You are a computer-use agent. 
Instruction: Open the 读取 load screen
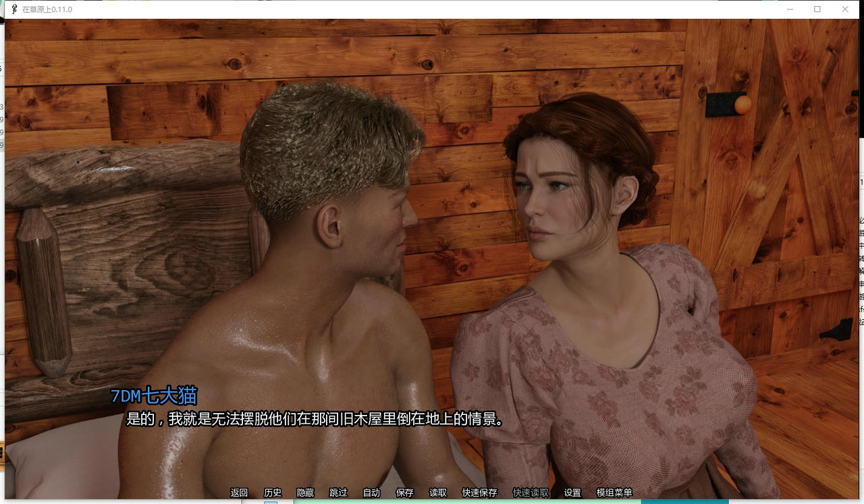coord(437,493)
